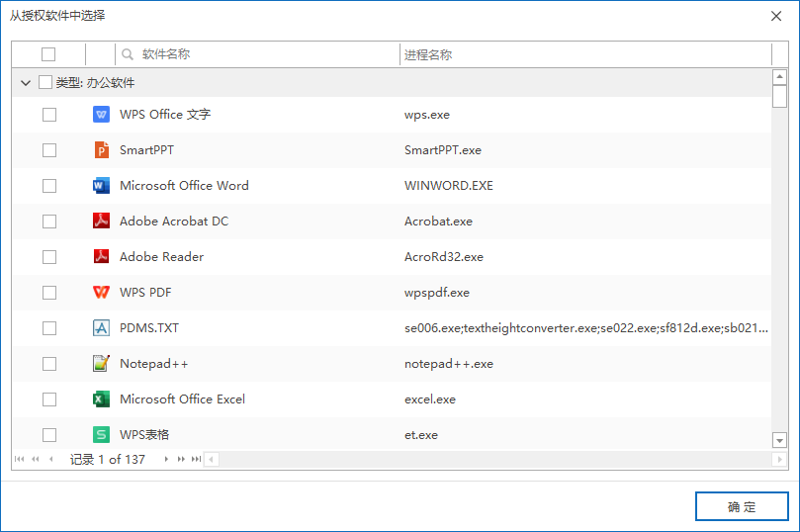Go to previous page of records
Screen dimensions: 800x532
36,459
